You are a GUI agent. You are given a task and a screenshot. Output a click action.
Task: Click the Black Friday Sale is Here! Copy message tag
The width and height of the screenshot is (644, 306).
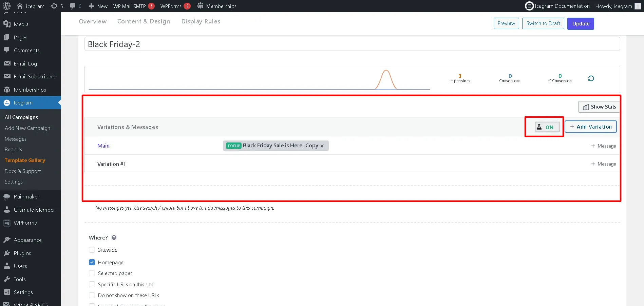click(276, 146)
